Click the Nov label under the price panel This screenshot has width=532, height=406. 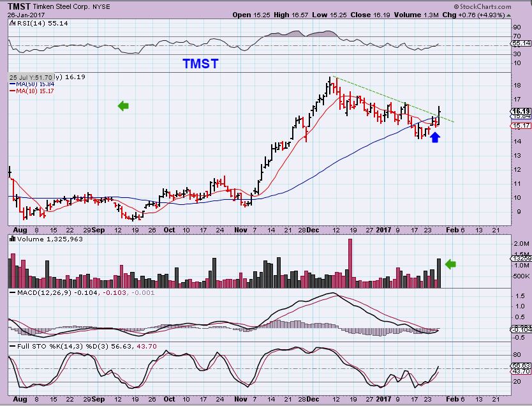[240, 230]
